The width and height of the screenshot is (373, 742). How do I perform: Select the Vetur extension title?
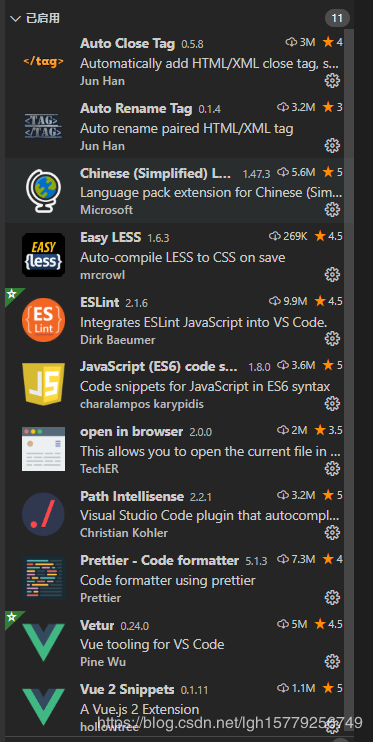point(97,625)
